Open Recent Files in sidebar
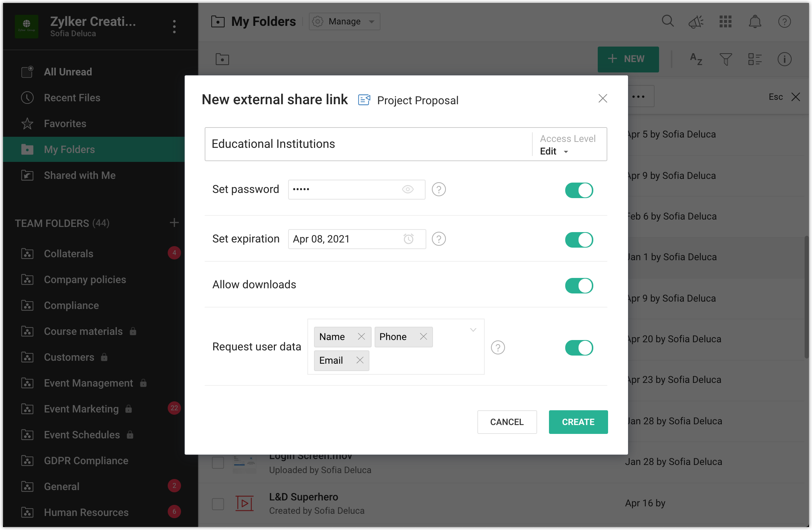The height and width of the screenshot is (530, 812). click(72, 98)
